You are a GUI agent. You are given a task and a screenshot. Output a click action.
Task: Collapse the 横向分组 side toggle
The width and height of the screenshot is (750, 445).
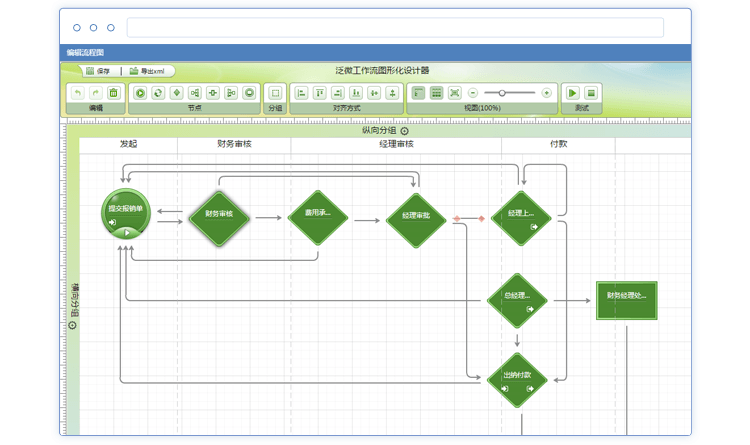[73, 325]
